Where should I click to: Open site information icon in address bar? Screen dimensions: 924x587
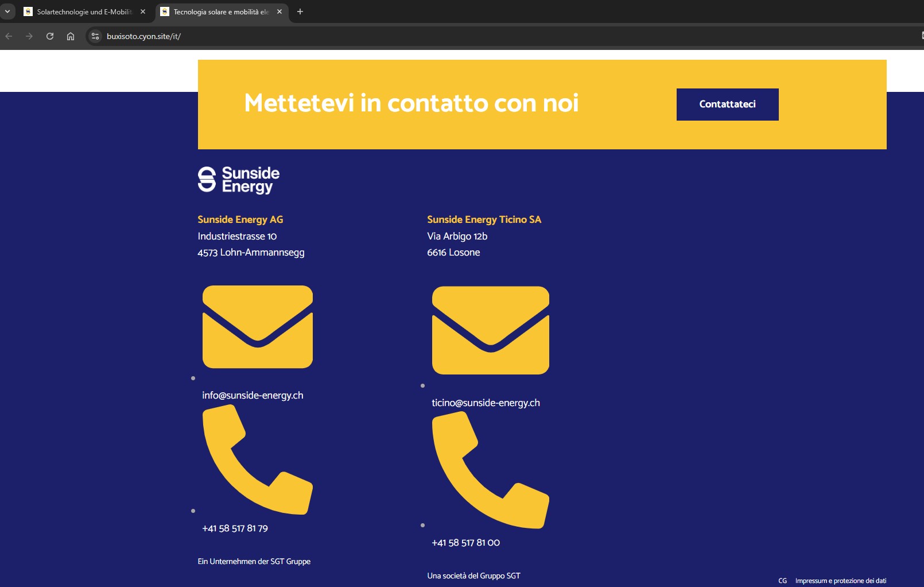tap(95, 36)
